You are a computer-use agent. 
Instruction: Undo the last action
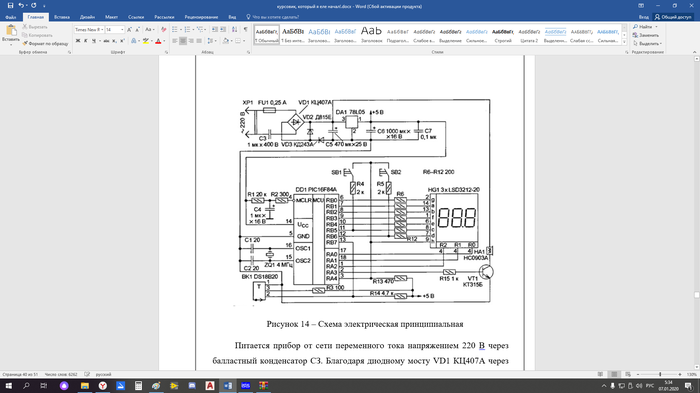(21, 5)
